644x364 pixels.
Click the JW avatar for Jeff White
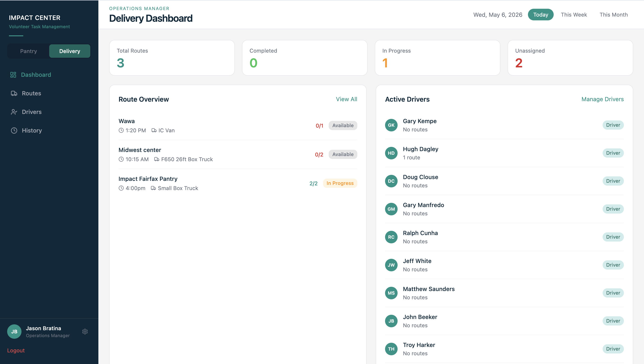391,265
